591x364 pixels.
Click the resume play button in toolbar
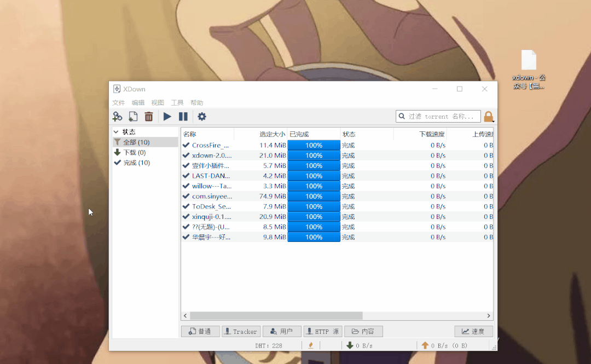167,117
